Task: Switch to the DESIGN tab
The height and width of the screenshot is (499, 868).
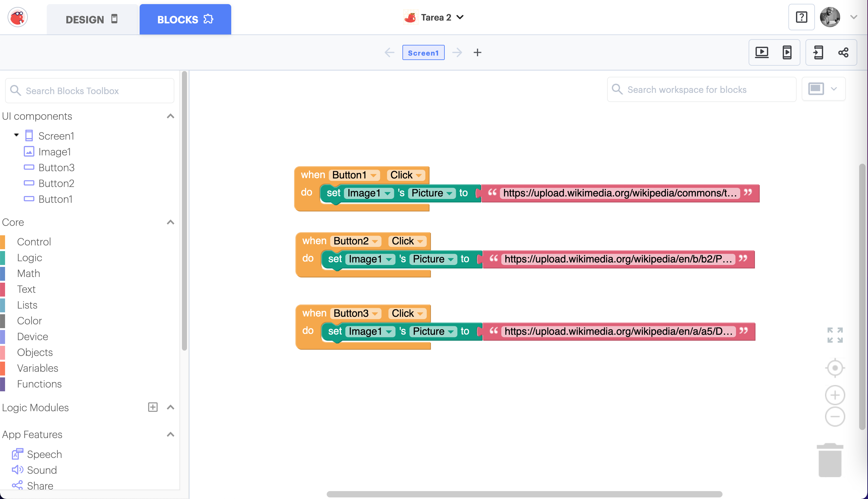Action: point(92,20)
